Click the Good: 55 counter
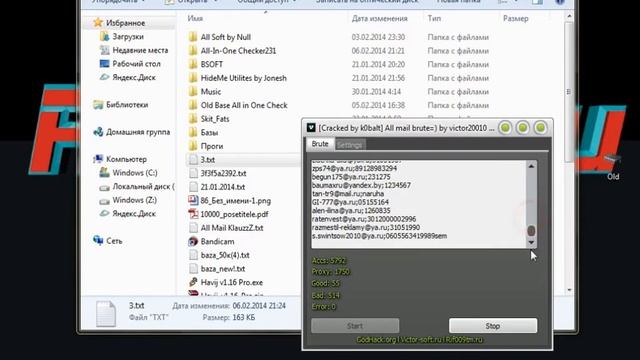 point(325,283)
